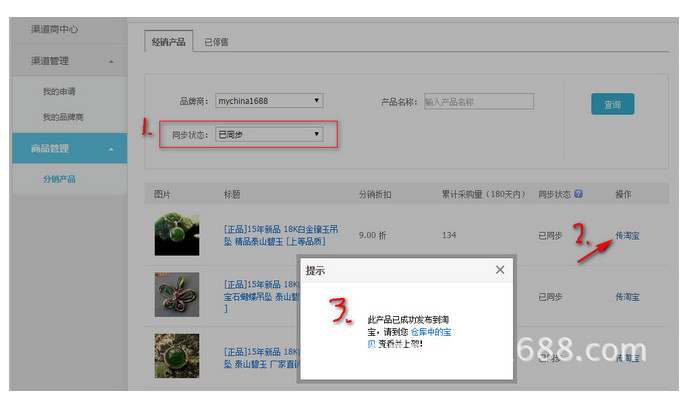Switch to the 已停售 tab
700x417 pixels.
(217, 42)
